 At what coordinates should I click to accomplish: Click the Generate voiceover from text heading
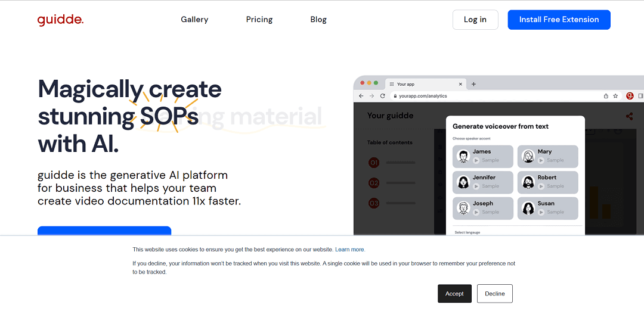tap(501, 126)
